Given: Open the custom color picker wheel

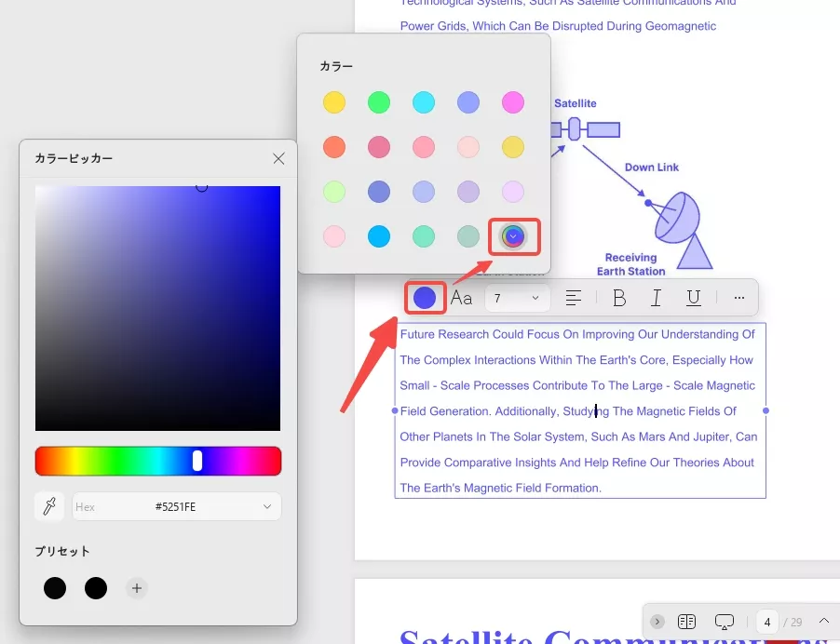Looking at the screenshot, I should pos(513,236).
